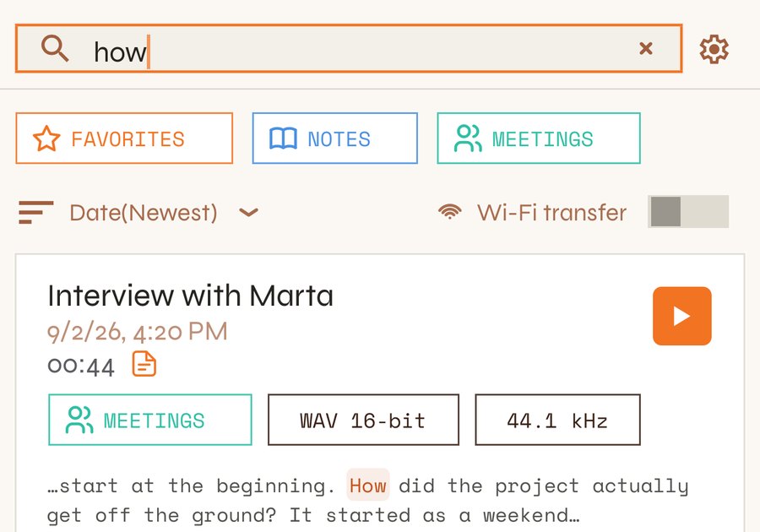Filter by Favorites
Screen dimensions: 760x532
(x=124, y=138)
